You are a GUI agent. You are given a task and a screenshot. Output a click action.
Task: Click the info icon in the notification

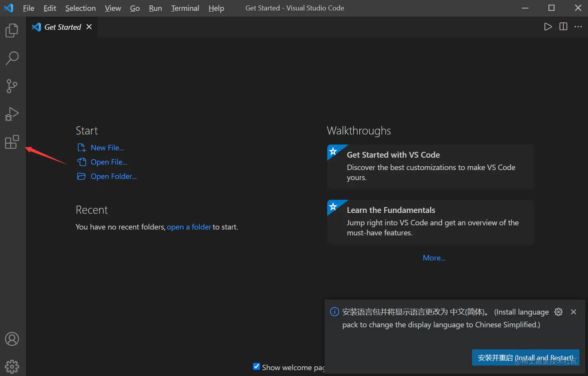tap(334, 312)
